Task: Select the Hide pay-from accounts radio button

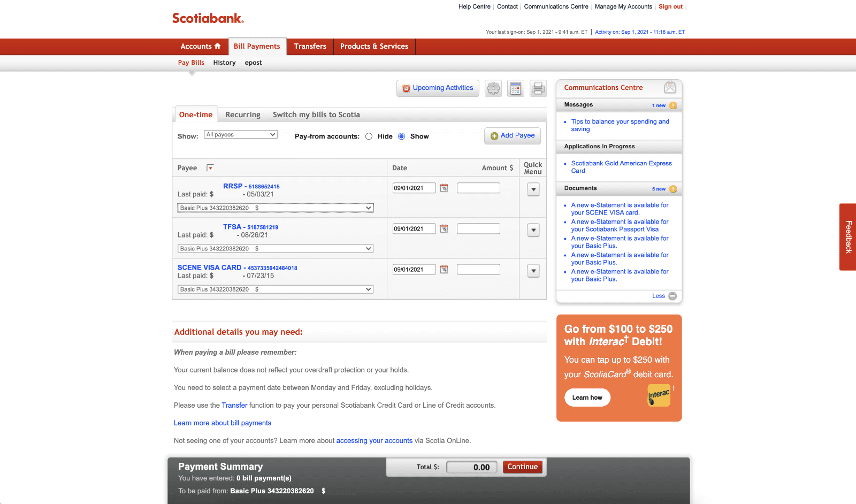Action: coord(369,136)
